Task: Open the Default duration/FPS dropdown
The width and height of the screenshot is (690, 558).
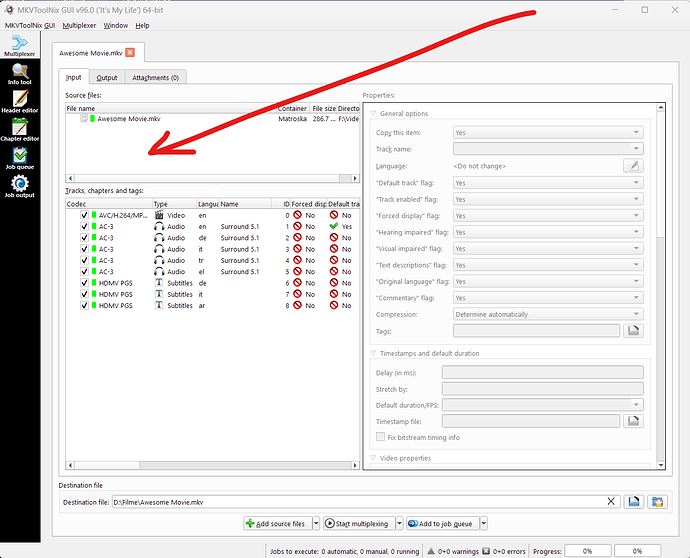Action: click(x=543, y=405)
